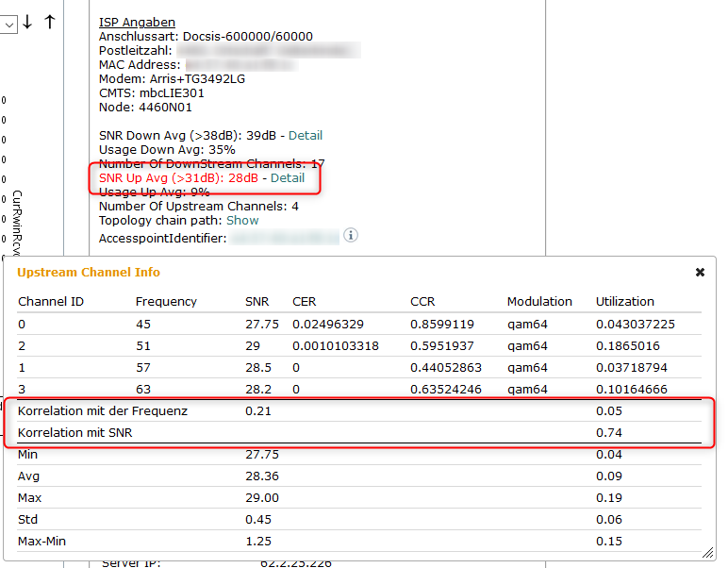Open the dropdown left of the arrows

click(x=8, y=25)
